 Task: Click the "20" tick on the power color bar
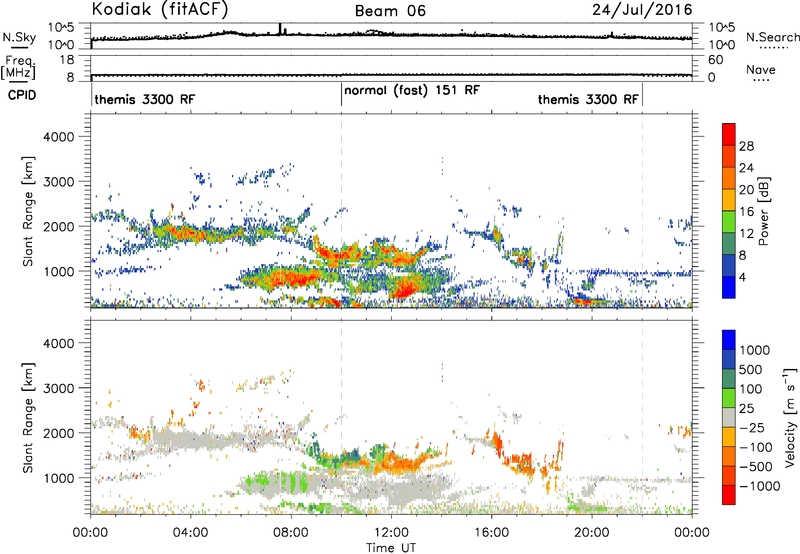[746, 190]
